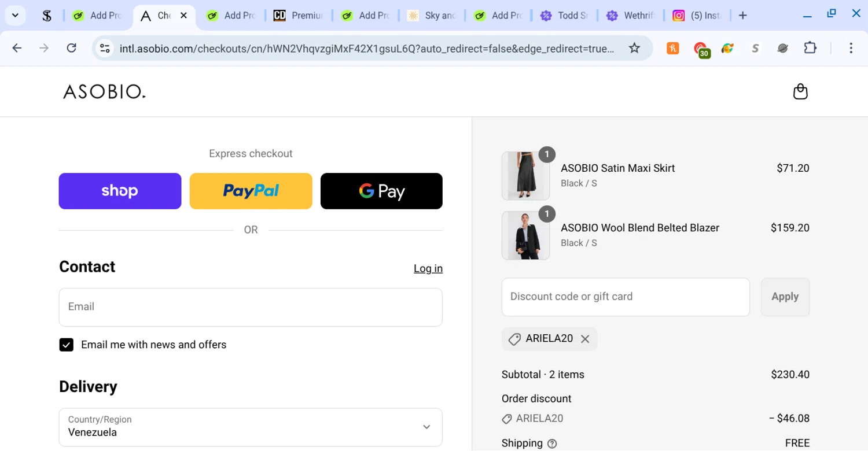Open the Honey extension icon
868x451 pixels.
(x=673, y=48)
